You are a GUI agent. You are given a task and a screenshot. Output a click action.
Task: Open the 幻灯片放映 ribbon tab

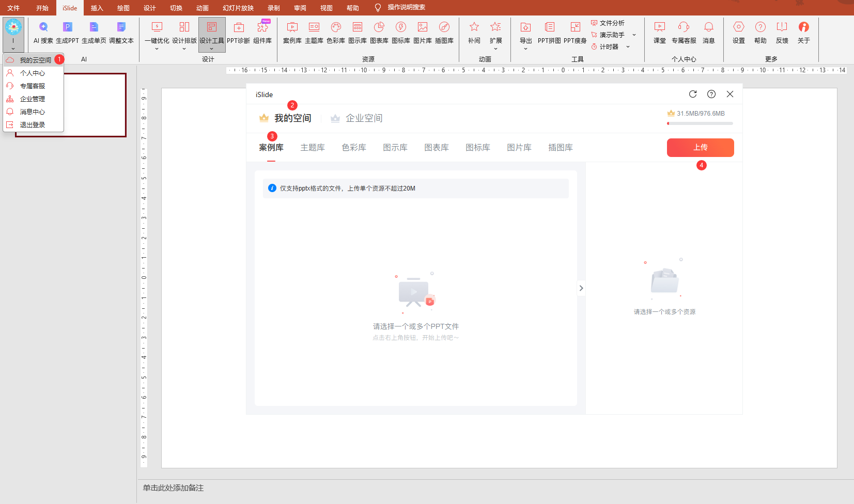coord(238,8)
